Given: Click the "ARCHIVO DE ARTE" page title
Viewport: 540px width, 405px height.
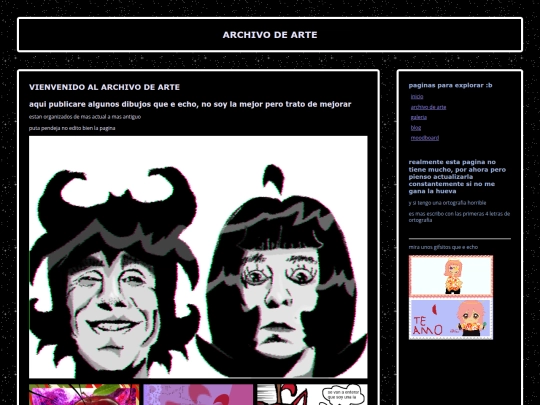Looking at the screenshot, I should click(x=270, y=35).
